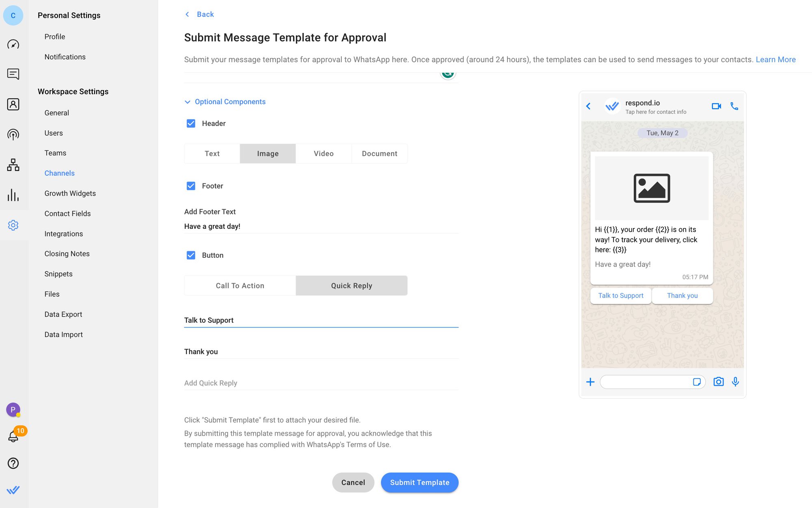The height and width of the screenshot is (508, 812).
Task: Select the Video tab for header type
Action: [323, 153]
